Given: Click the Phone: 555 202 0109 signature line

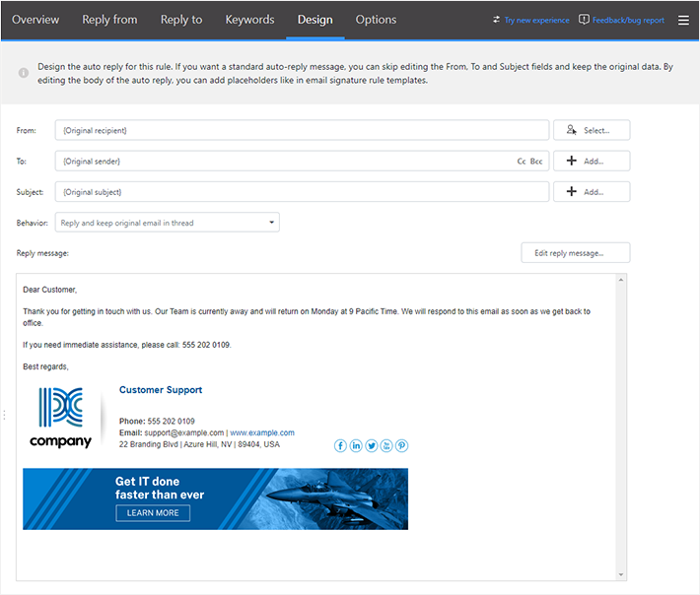Looking at the screenshot, I should click(157, 421).
